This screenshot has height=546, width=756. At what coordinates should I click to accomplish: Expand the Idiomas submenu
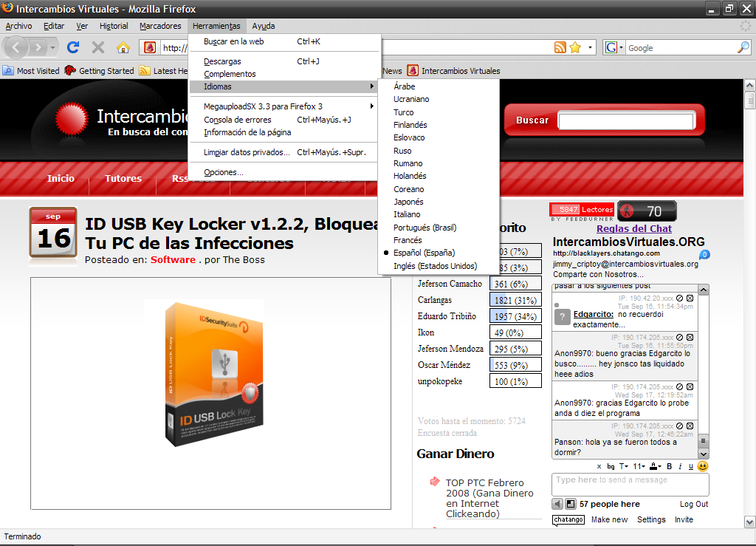(x=283, y=87)
